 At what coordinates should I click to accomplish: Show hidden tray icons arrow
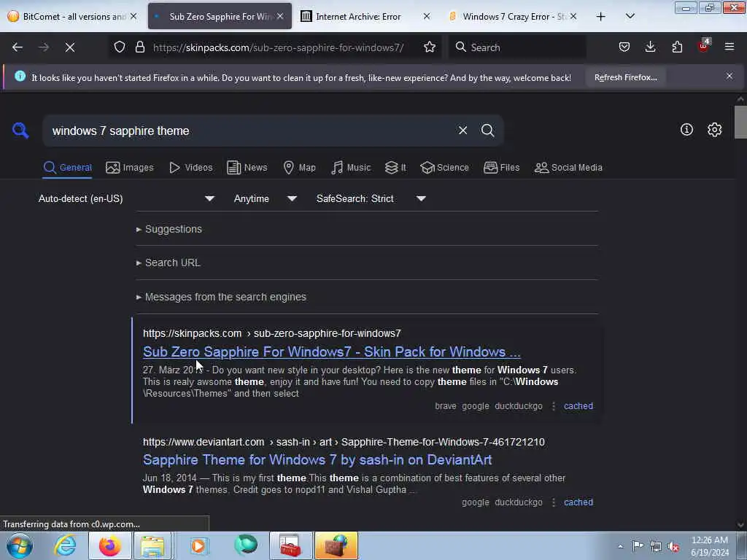(620, 546)
